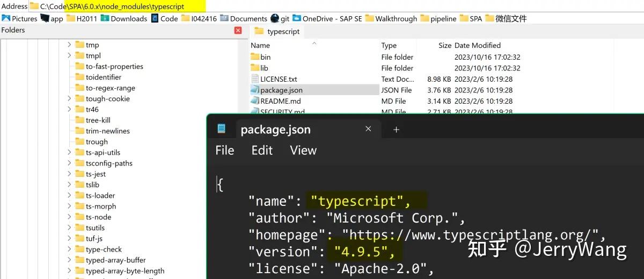Select the type-check folder in tree

pos(104,249)
